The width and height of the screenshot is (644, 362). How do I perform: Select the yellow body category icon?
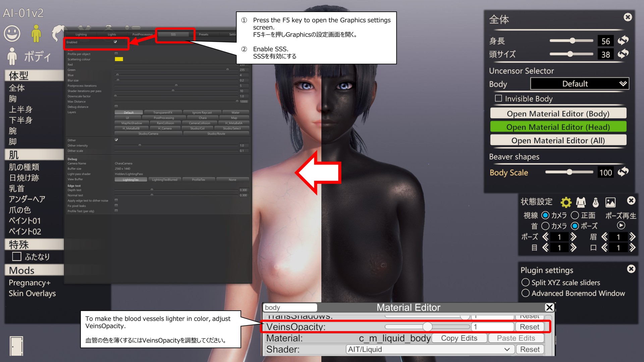[x=36, y=34]
